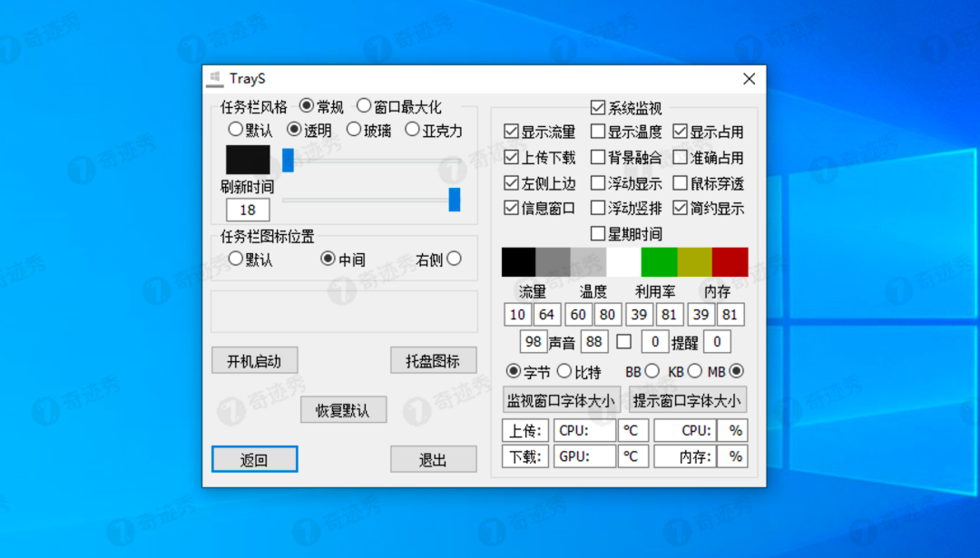980x558 pixels.
Task: Click the 恢复默认 button
Action: pos(343,410)
